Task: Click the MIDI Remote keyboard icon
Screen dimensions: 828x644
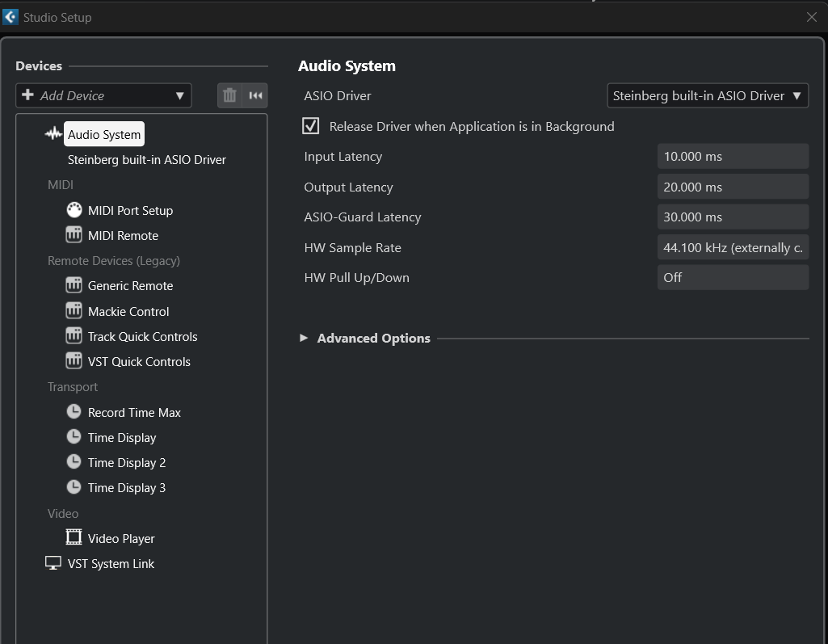Action: [74, 235]
